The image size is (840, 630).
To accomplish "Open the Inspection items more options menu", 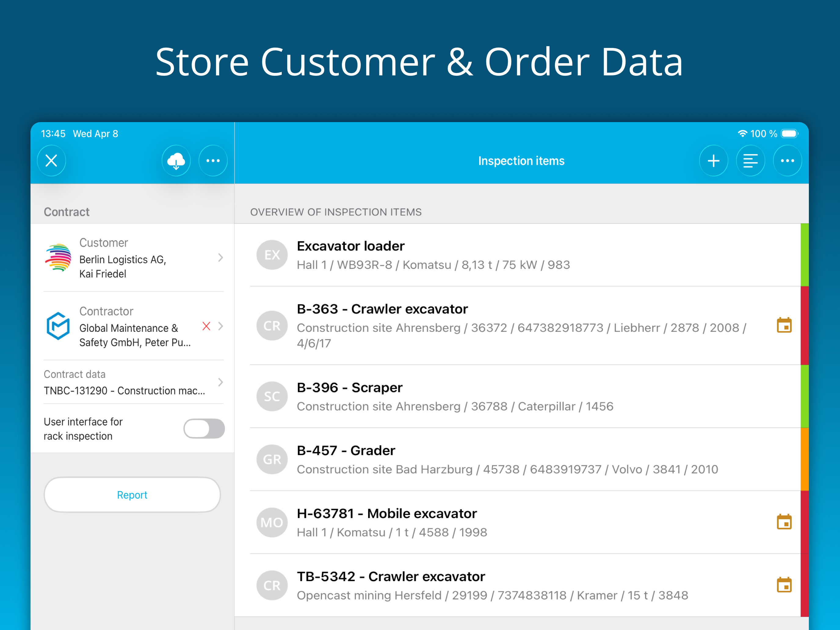I will (787, 161).
